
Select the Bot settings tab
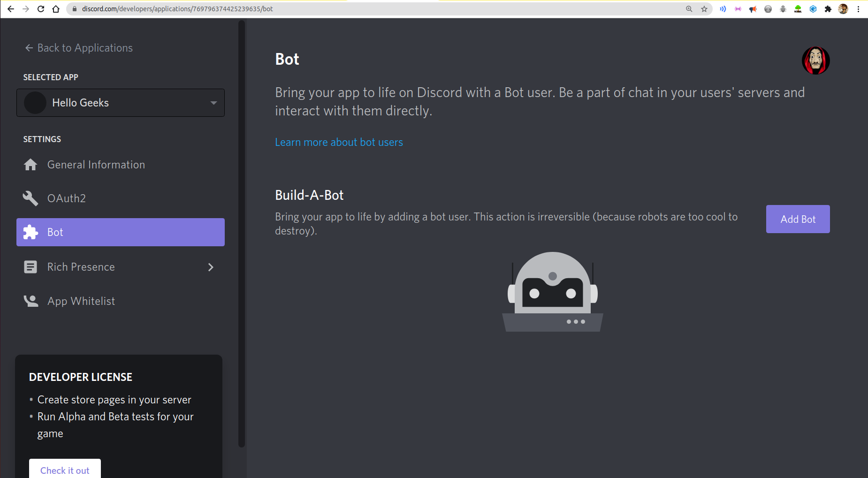tap(121, 232)
